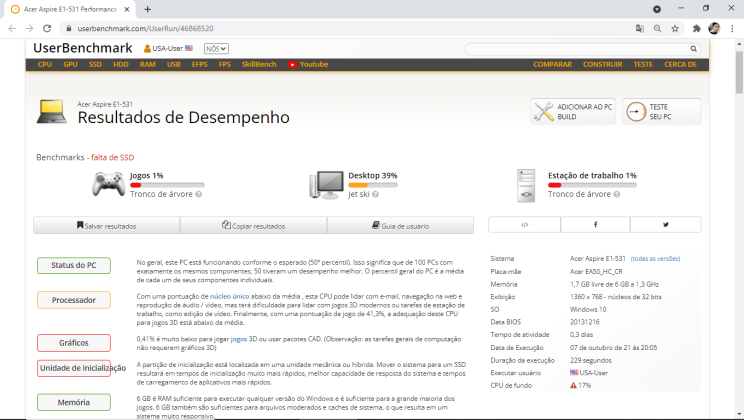The height and width of the screenshot is (420, 744).
Task: Open new browser tab with plus
Action: [148, 9]
